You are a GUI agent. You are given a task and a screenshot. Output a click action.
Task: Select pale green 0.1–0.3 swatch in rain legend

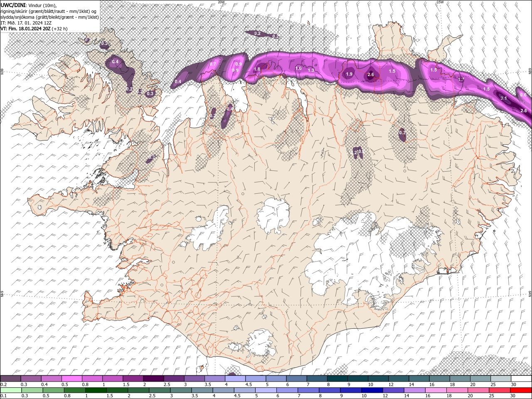pos(11,390)
